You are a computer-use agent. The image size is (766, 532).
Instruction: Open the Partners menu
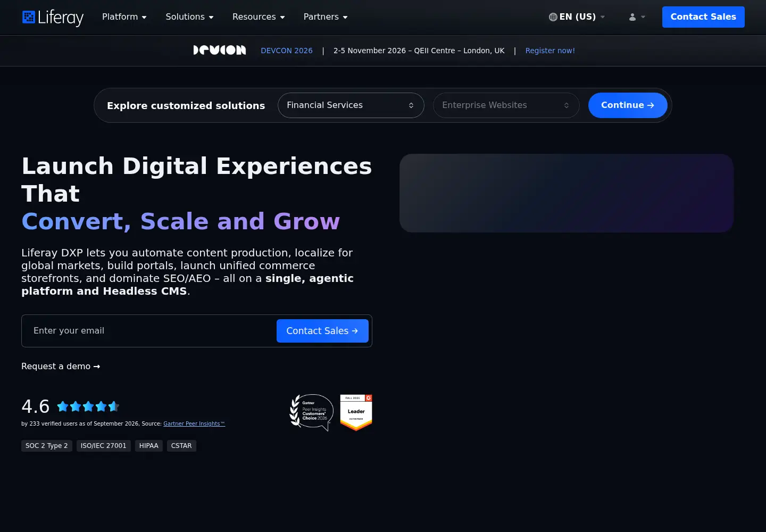pos(326,17)
